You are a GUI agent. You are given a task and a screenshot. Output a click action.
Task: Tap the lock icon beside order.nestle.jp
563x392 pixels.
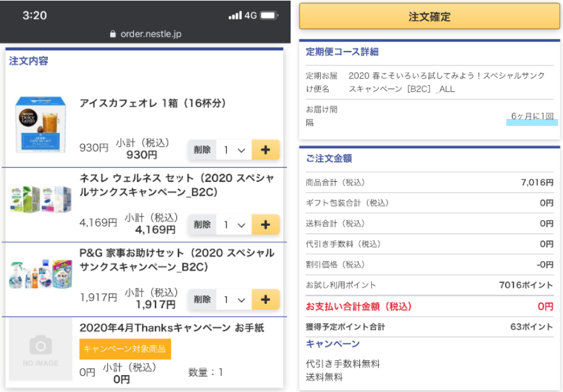(x=113, y=34)
